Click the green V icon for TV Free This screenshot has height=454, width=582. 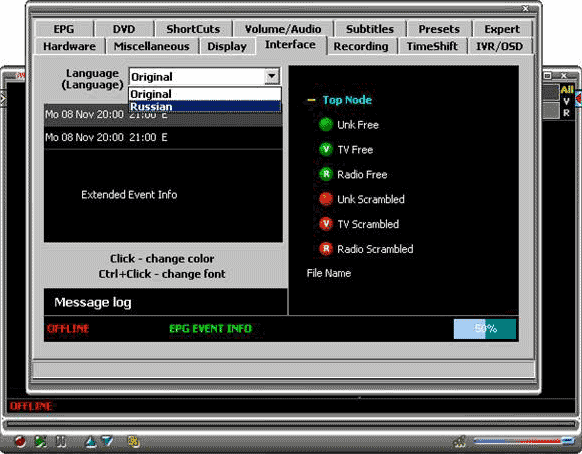(x=326, y=150)
